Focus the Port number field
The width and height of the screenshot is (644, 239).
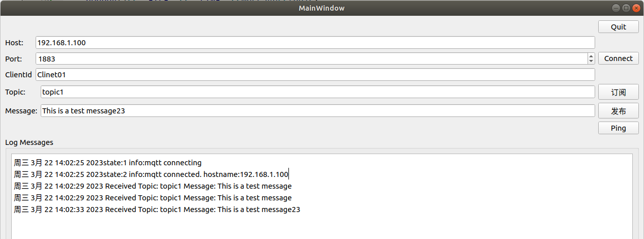click(311, 58)
